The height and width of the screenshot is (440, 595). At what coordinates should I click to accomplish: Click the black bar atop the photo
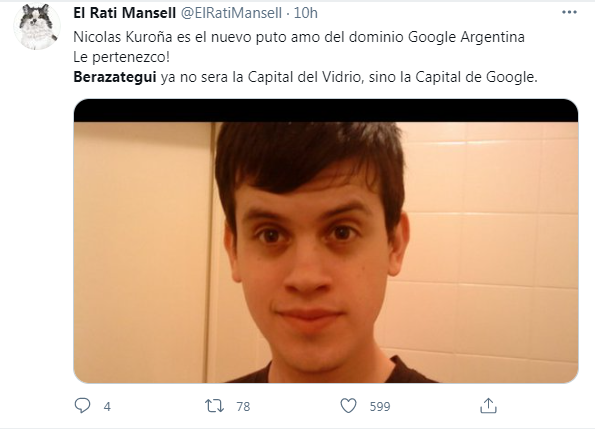[326, 110]
